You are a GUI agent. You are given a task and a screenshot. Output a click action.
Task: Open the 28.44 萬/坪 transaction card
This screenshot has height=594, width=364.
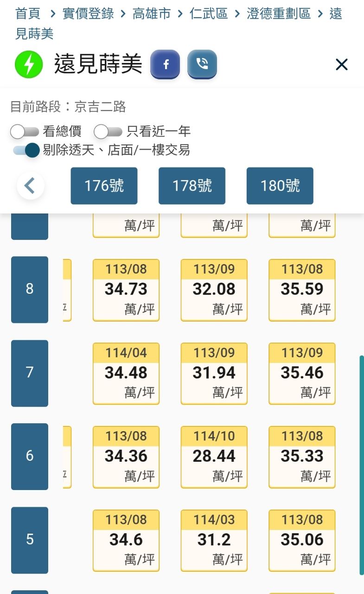pyautogui.click(x=214, y=457)
